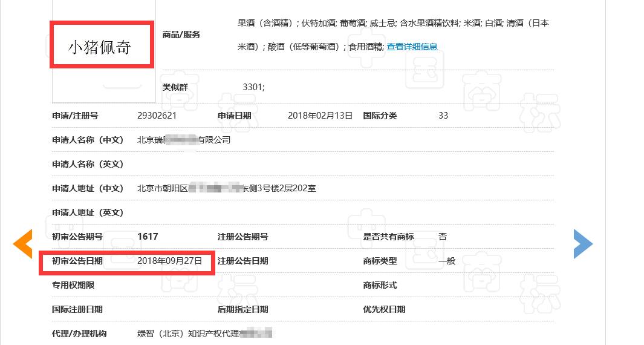
Task: Click the 优先权日期 label
Action: [x=384, y=309]
